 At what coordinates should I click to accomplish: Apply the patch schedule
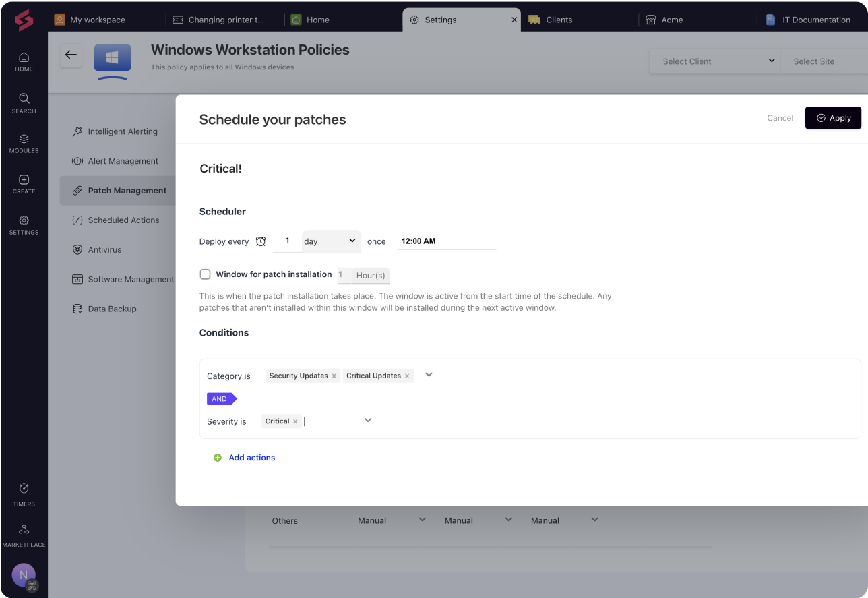coord(833,117)
